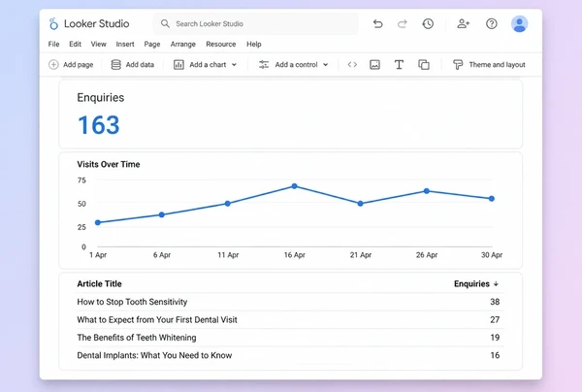The height and width of the screenshot is (392, 582).
Task: Open the help question mark icon
Action: point(492,23)
